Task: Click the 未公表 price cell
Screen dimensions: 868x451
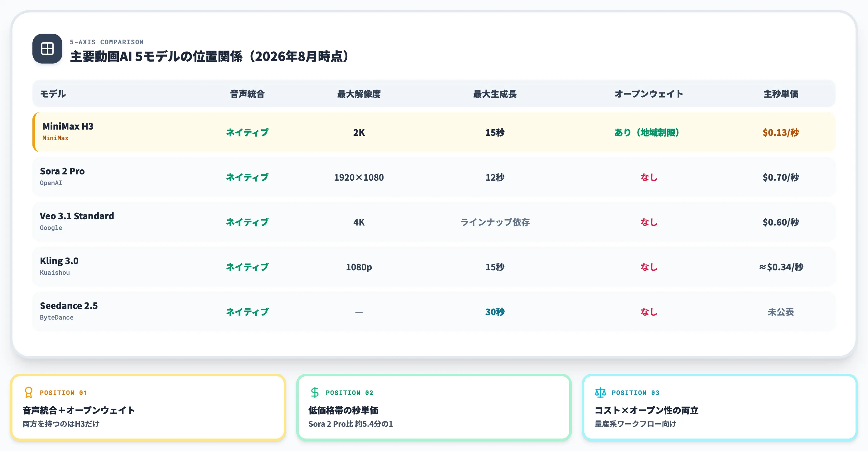Action: [781, 312]
